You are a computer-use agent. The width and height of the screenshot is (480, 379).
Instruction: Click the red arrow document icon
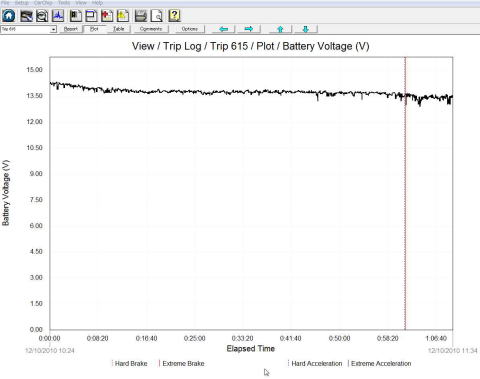coord(107,16)
